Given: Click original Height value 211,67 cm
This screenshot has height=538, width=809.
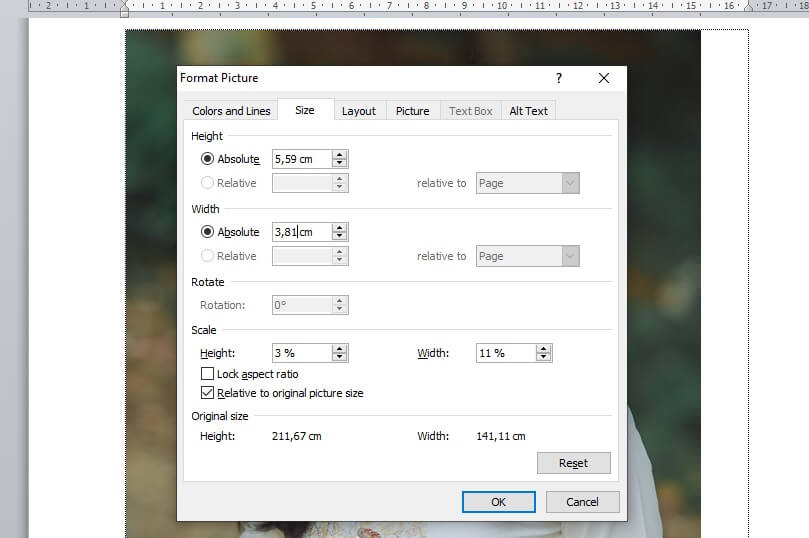Looking at the screenshot, I should coord(297,436).
